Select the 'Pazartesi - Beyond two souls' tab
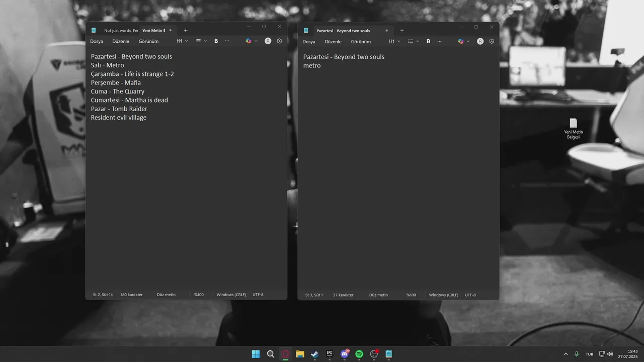This screenshot has height=362, width=644. coord(343,31)
